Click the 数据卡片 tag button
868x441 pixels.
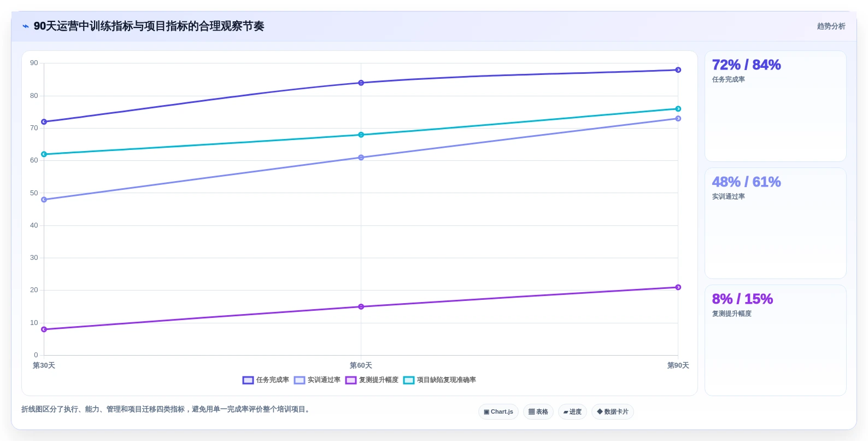(x=613, y=411)
